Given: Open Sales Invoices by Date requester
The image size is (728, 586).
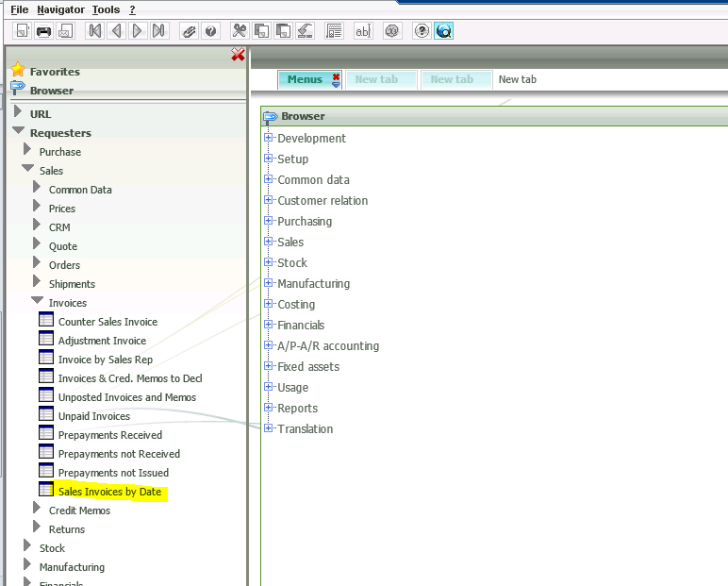Looking at the screenshot, I should click(x=109, y=492).
